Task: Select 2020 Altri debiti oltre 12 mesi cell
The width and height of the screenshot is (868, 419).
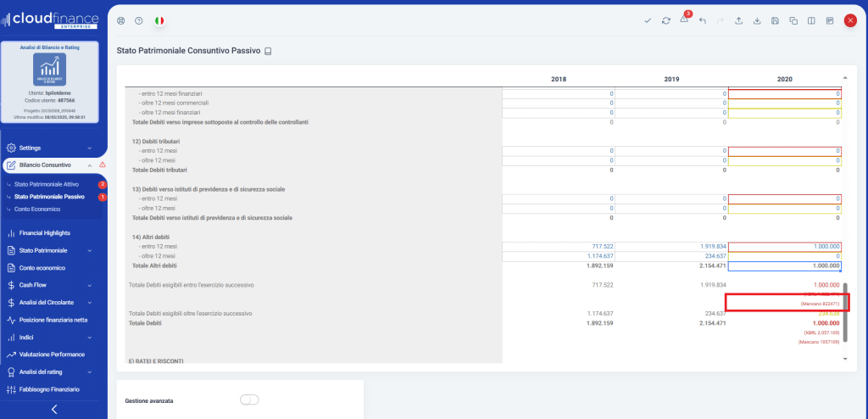Action: [785, 256]
